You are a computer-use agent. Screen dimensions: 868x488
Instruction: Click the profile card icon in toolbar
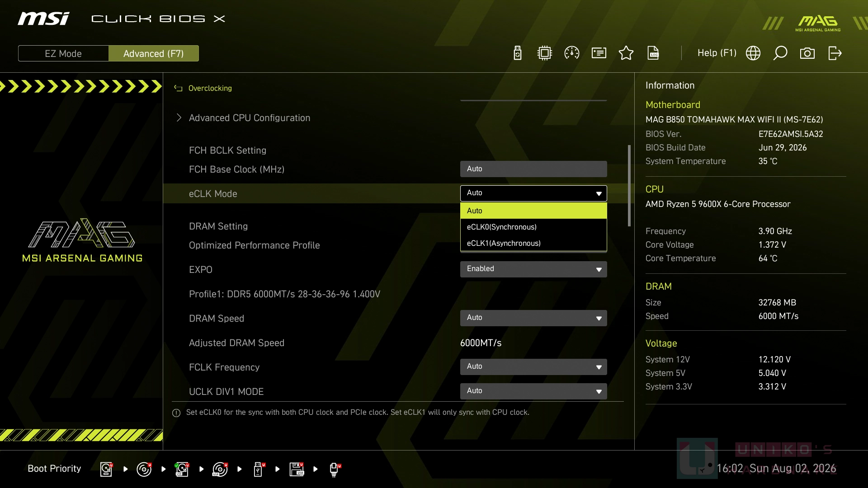point(599,53)
